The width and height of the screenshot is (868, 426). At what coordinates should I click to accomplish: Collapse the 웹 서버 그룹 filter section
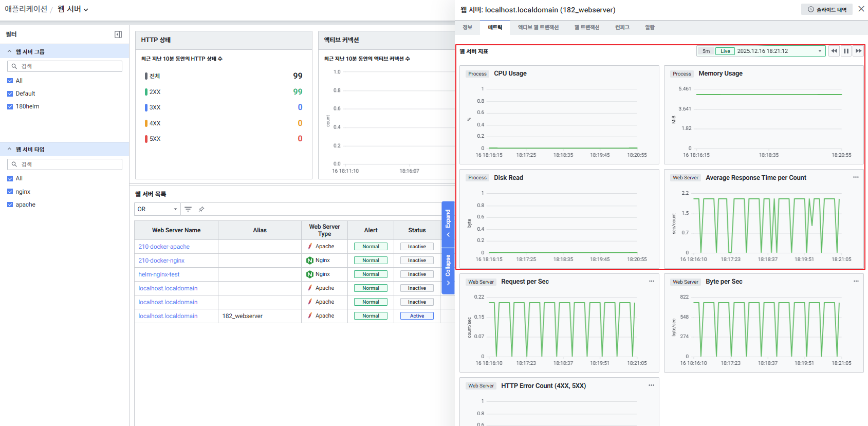[9, 51]
